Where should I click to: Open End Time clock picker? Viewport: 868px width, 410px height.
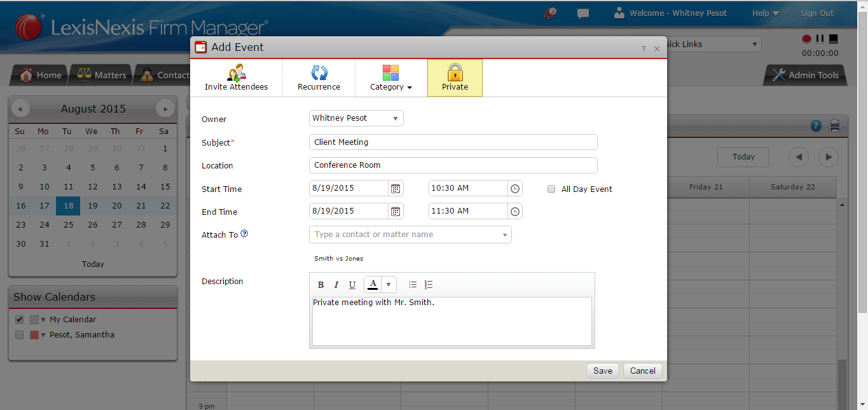coord(515,211)
